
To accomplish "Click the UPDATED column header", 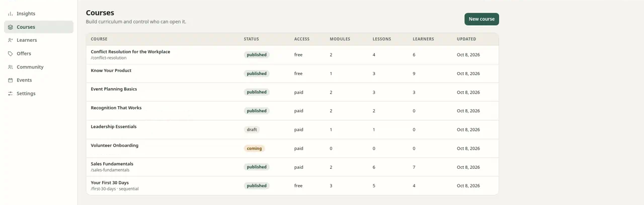I will pos(466,39).
